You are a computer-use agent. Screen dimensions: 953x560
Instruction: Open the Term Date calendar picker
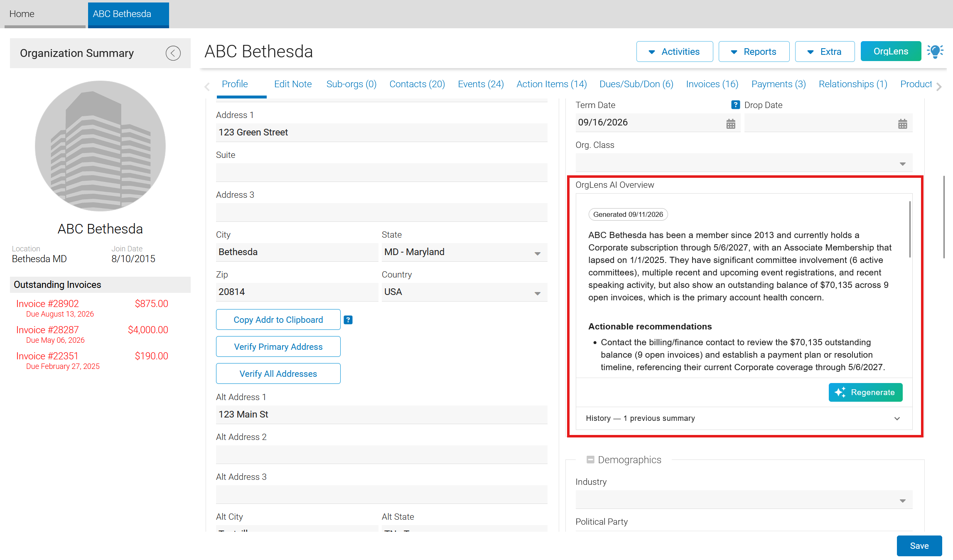point(730,123)
